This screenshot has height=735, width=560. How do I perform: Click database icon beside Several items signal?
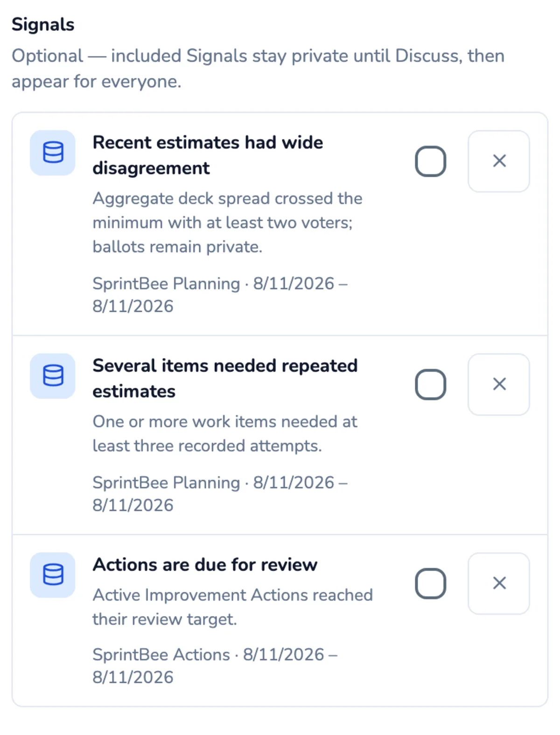53,376
